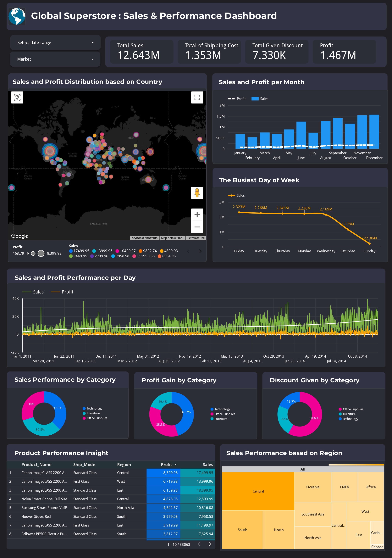Open Street View pegman on the map
Image resolution: width=392 pixels, height=558 pixels.
click(x=197, y=193)
